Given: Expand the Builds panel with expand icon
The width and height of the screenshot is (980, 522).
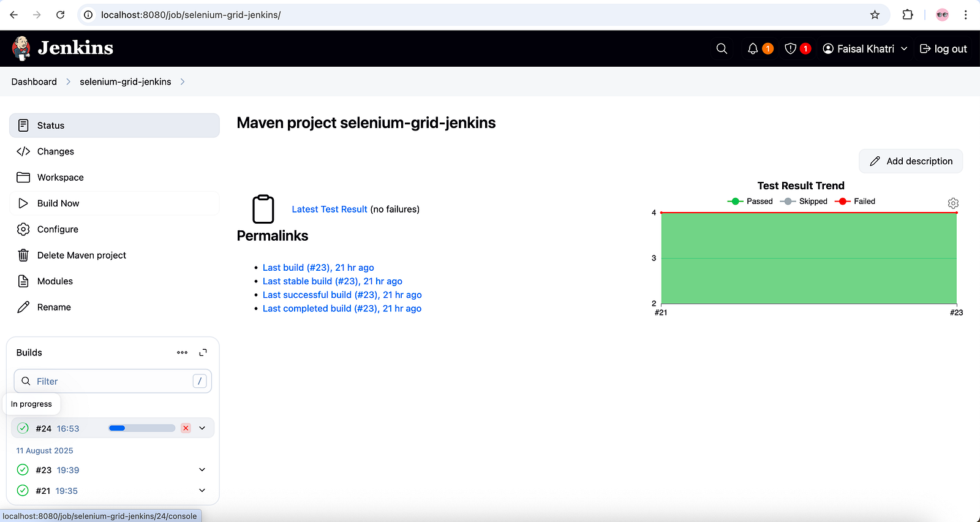Looking at the screenshot, I should pos(203,352).
